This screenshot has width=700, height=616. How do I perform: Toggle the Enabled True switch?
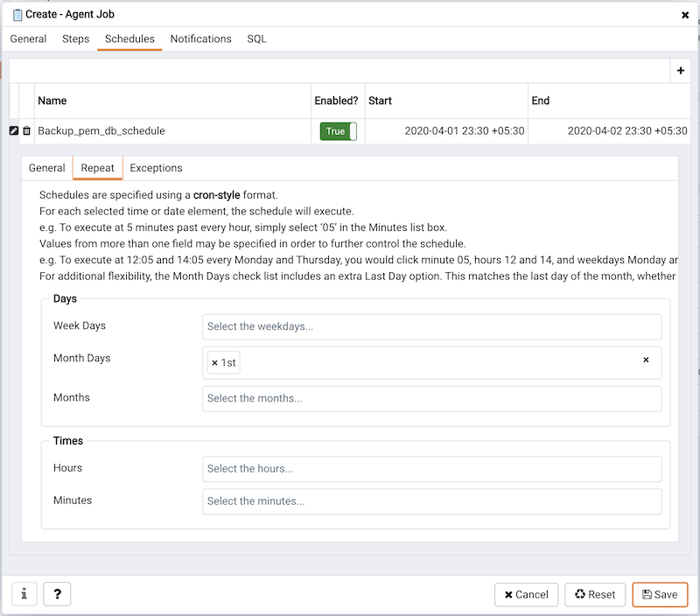pos(339,131)
